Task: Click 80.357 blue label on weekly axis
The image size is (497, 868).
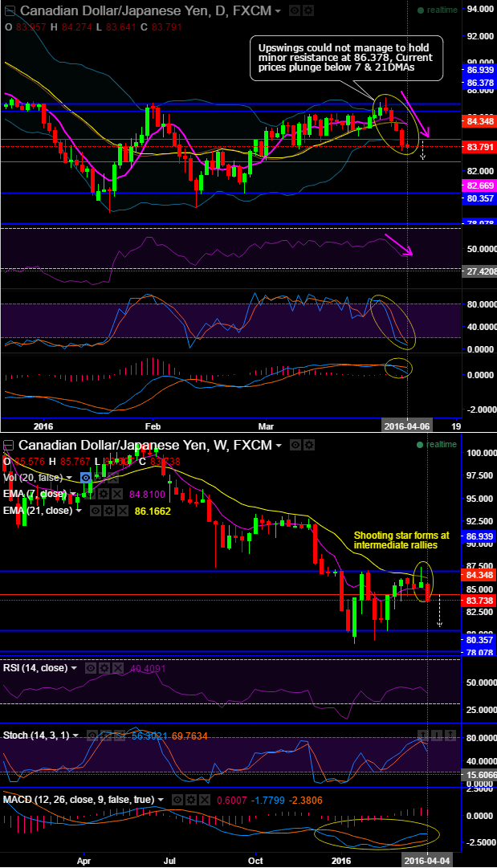Action: coord(479,640)
